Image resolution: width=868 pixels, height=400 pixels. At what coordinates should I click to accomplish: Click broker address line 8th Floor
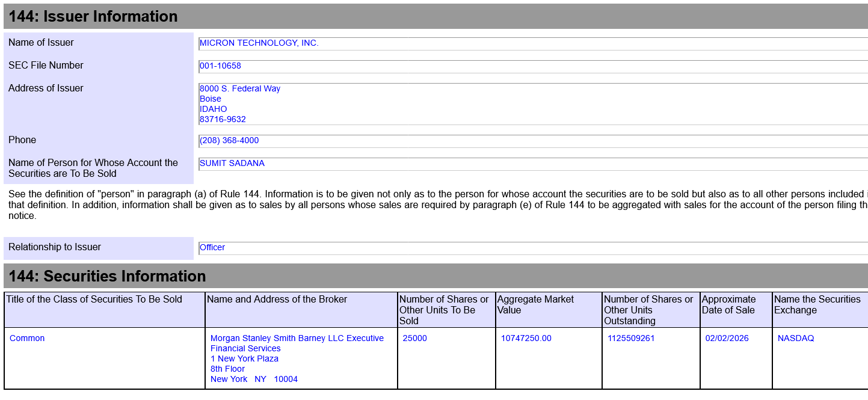coord(227,369)
